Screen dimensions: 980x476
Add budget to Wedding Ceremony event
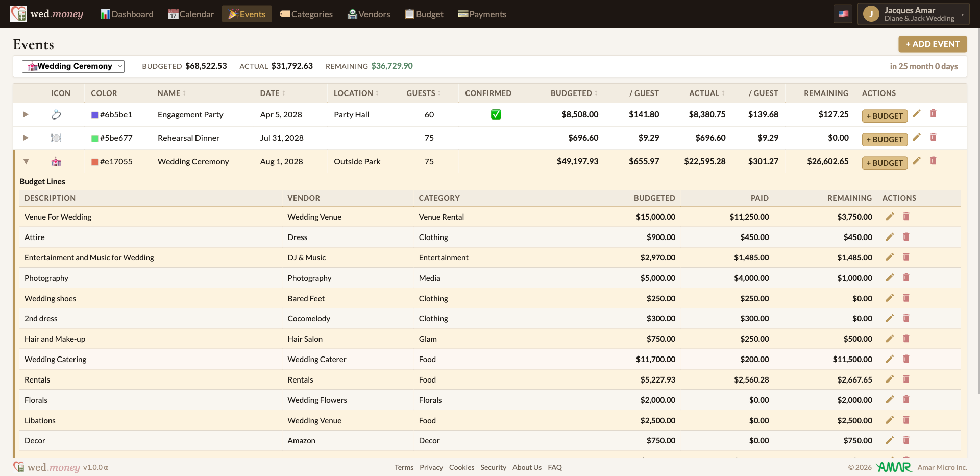(x=885, y=163)
